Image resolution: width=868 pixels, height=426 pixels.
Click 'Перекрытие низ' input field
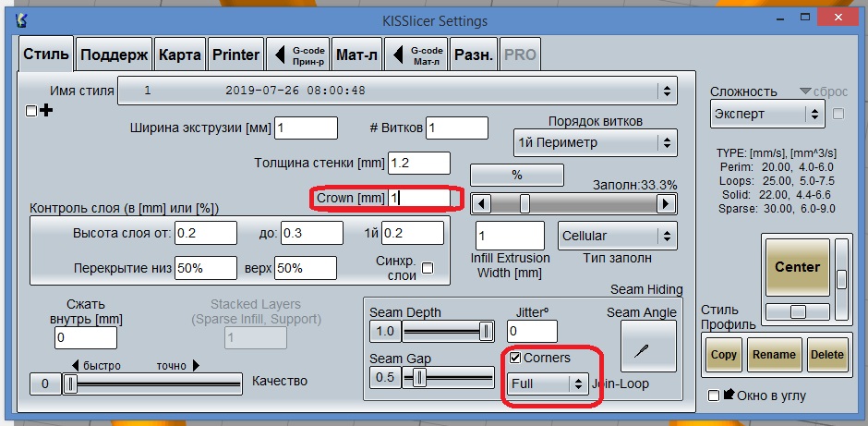[206, 268]
